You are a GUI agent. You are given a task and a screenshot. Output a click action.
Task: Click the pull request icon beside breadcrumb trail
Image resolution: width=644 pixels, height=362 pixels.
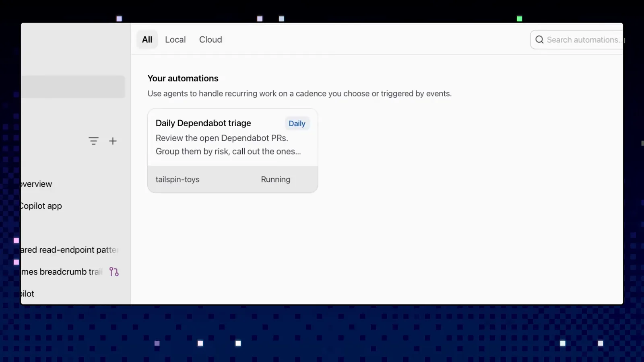tap(114, 272)
